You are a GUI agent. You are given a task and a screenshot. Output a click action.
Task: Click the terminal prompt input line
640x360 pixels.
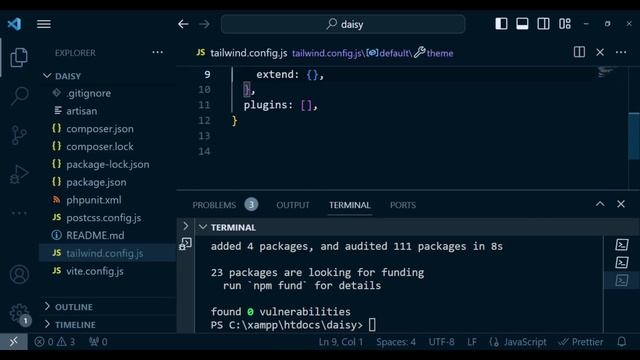pyautogui.click(x=293, y=325)
